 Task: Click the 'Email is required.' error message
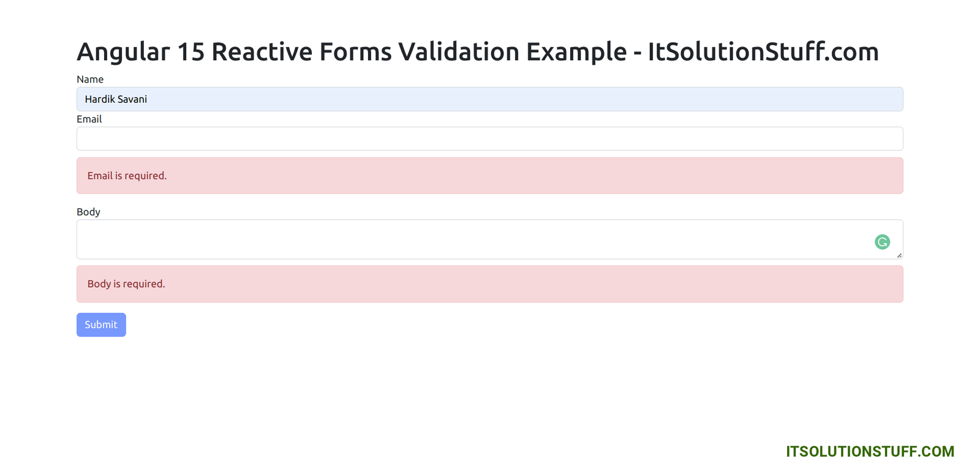coord(127,176)
